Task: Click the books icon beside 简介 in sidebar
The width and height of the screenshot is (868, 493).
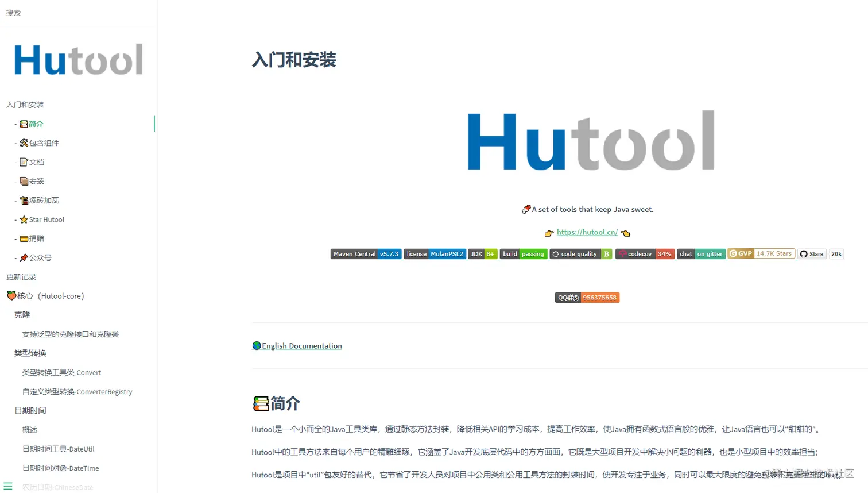Action: pyautogui.click(x=24, y=124)
